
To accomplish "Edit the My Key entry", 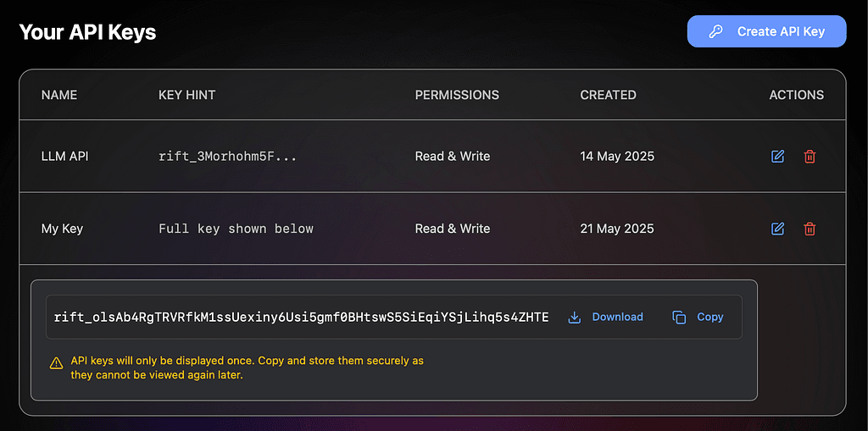I will click(x=778, y=229).
